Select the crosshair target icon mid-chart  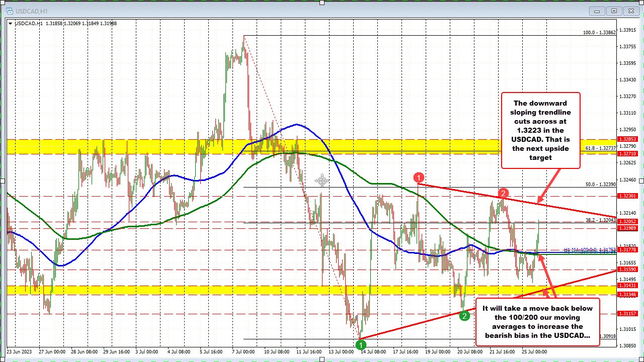coord(322,180)
